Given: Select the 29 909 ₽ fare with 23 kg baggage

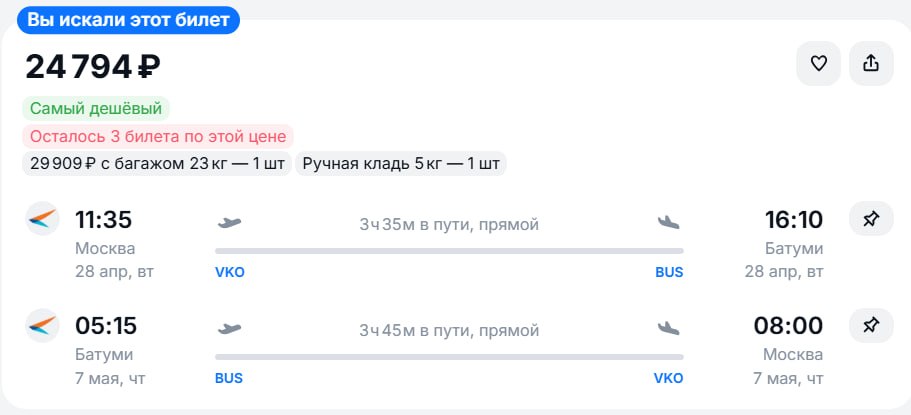Looking at the screenshot, I should pos(157,163).
